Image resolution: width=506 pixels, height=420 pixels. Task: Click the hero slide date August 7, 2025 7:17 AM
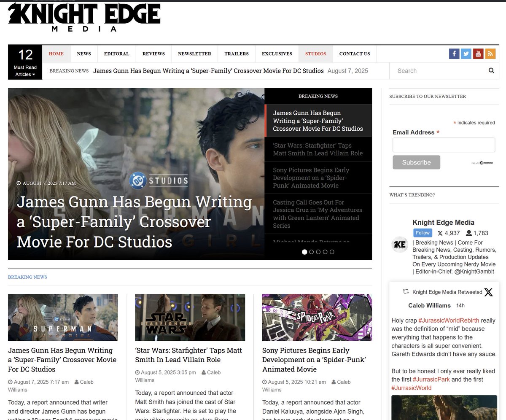(x=46, y=183)
